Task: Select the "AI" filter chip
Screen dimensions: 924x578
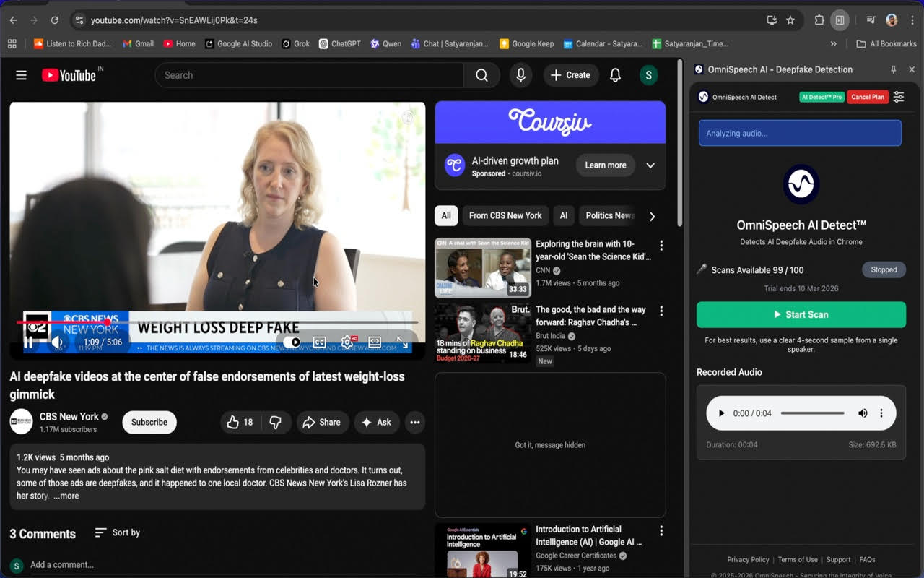Action: pyautogui.click(x=563, y=215)
